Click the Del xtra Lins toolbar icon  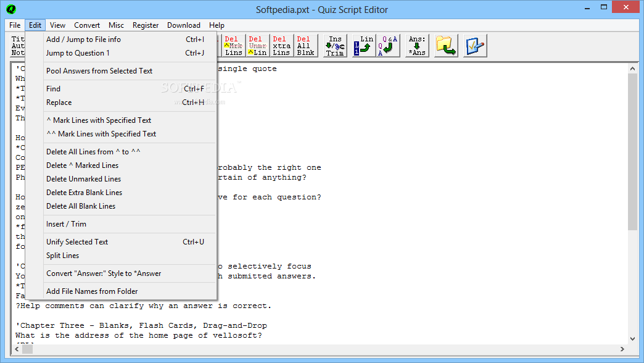point(281,46)
